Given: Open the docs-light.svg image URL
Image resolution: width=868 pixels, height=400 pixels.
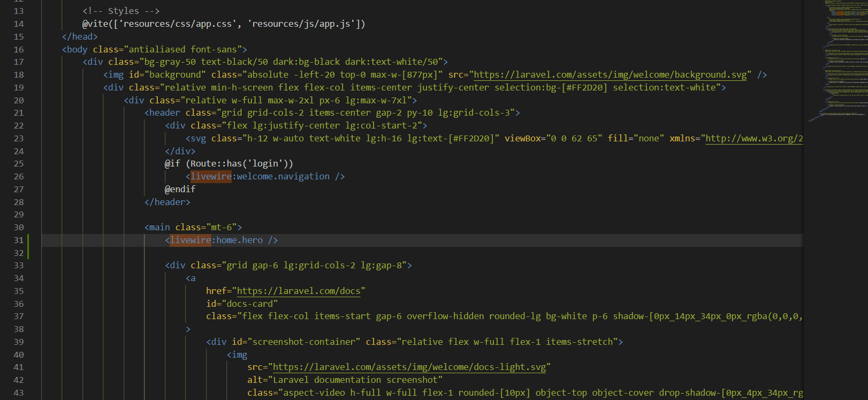Looking at the screenshot, I should [x=409, y=367].
